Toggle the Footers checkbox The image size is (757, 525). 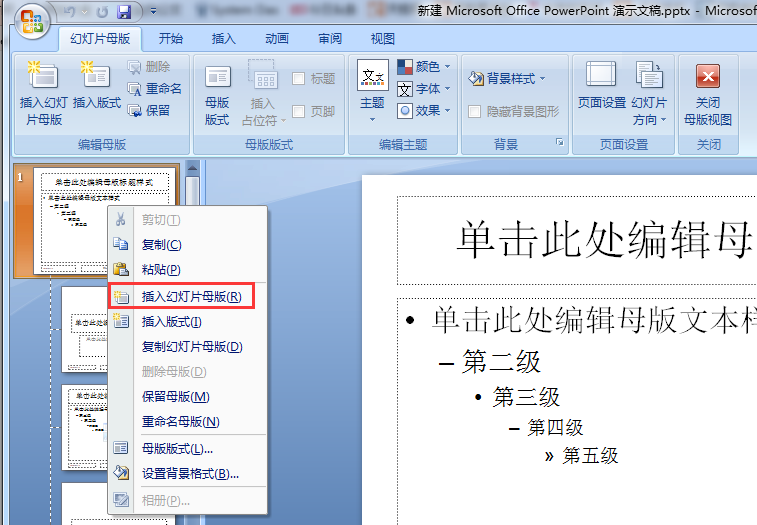click(x=299, y=112)
